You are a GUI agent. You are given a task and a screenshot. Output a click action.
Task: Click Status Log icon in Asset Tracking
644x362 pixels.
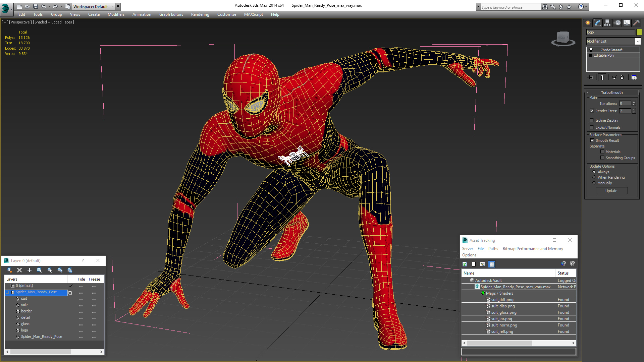click(x=474, y=264)
